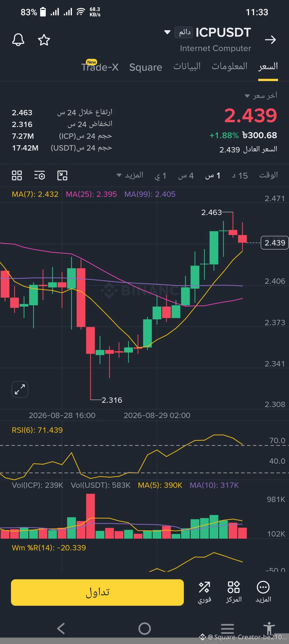Image resolution: width=289 pixels, height=644 pixels.
Task: Tap the forward arrow next to ICPUSDT
Action: pos(270,40)
